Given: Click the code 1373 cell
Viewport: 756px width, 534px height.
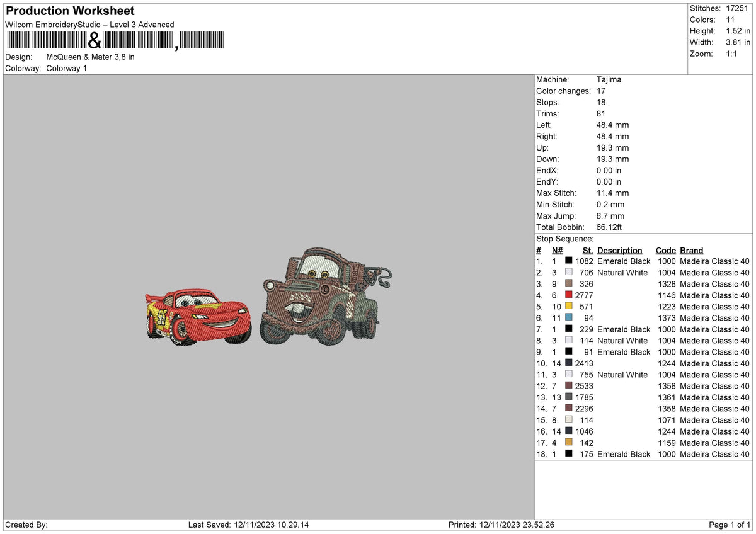Looking at the screenshot, I should point(666,318).
